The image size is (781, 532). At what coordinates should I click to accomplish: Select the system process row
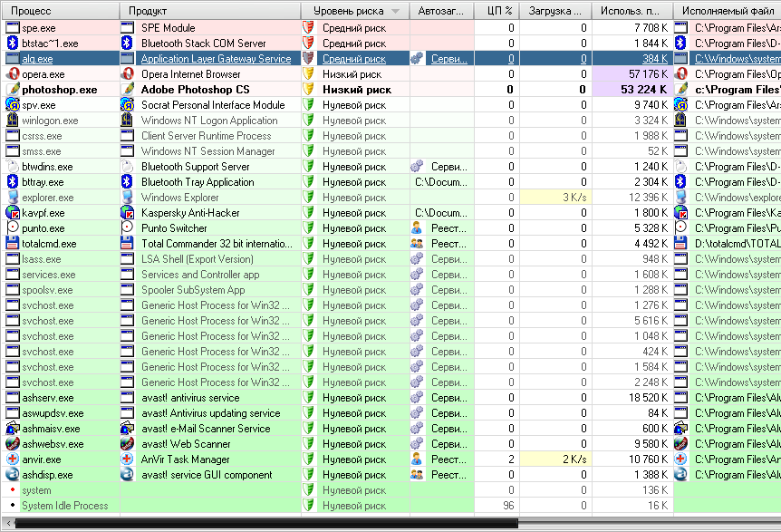point(390,490)
